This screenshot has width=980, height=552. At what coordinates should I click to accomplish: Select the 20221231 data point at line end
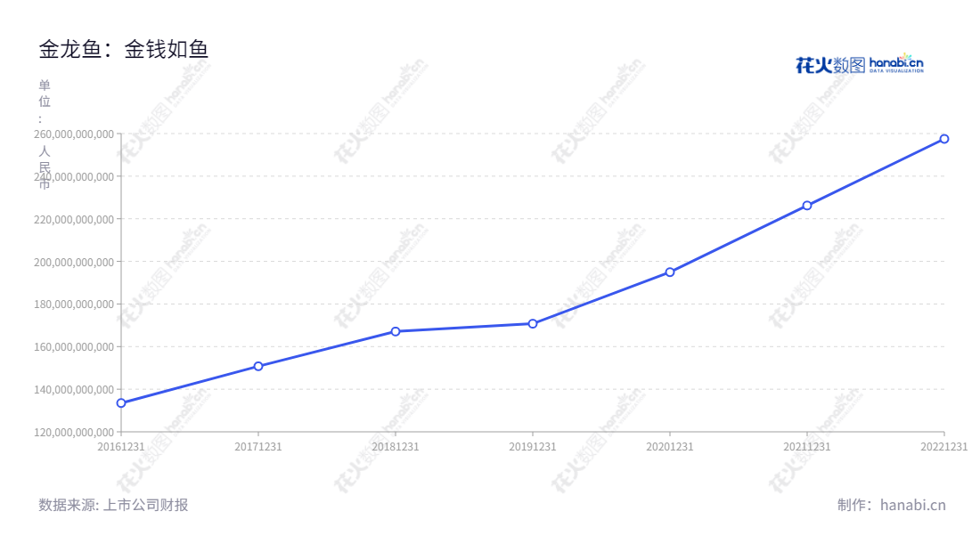tap(944, 139)
